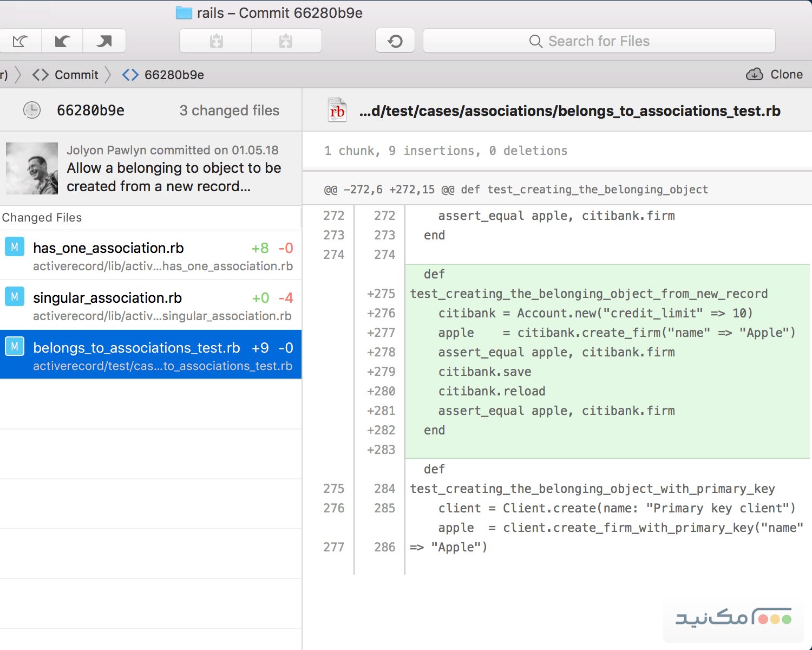The height and width of the screenshot is (650, 812).
Task: Click into the Search for Files field
Action: point(598,41)
